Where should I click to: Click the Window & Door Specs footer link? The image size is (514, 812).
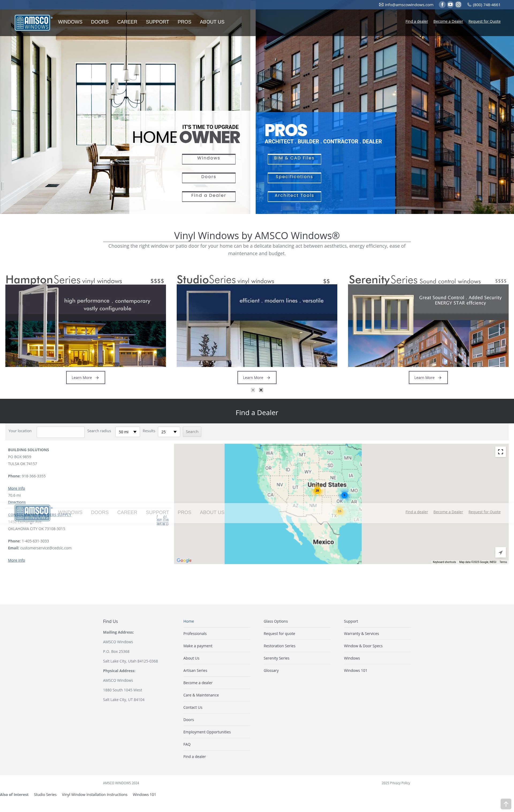(x=363, y=646)
